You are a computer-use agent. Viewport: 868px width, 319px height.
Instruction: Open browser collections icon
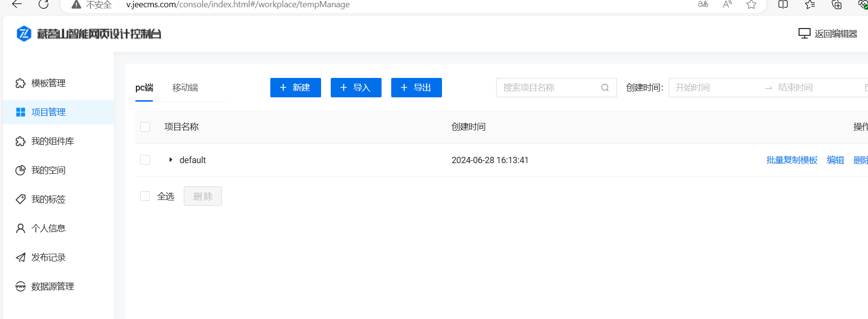coord(837,4)
